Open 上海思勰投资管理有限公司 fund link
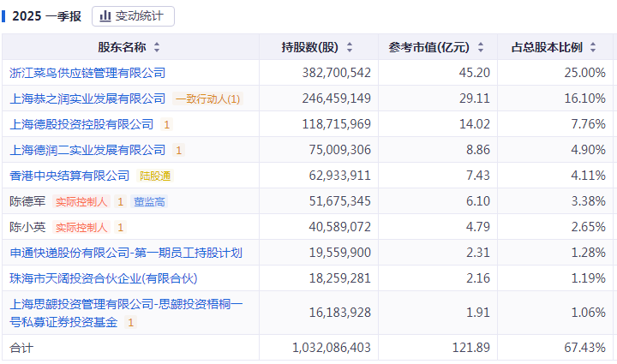The width and height of the screenshot is (617, 364). [126, 313]
